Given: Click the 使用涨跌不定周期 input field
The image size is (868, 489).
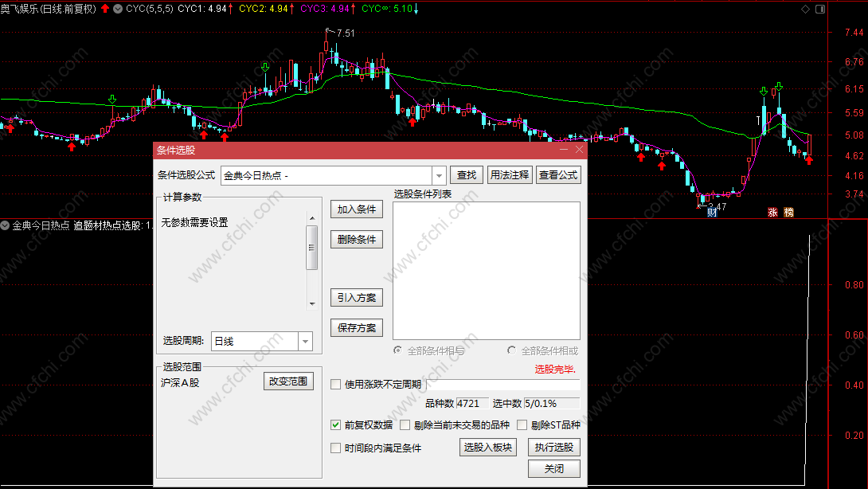Looking at the screenshot, I should (x=503, y=385).
